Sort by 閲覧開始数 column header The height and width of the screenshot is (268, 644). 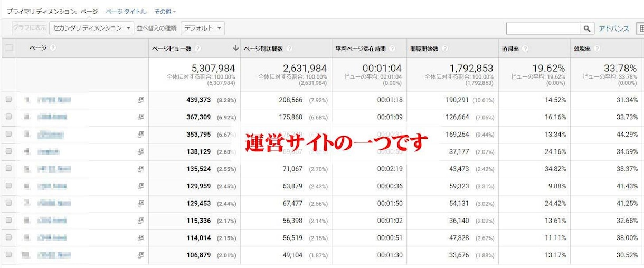(x=424, y=49)
